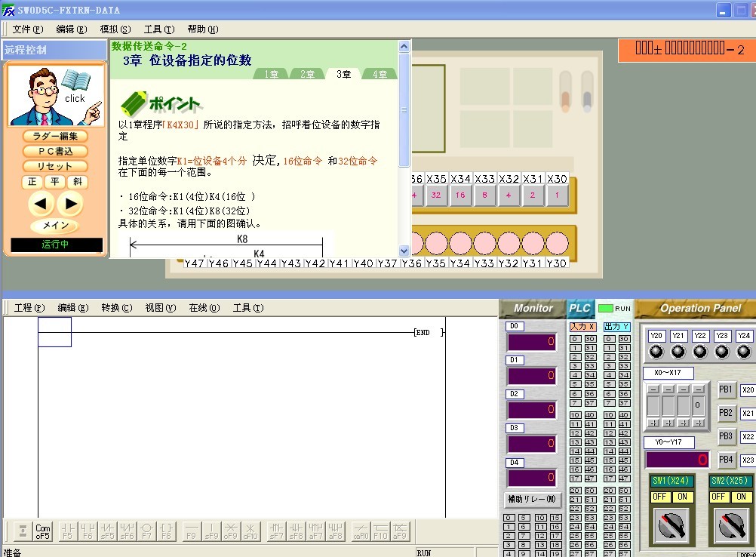Open the 文件(F) menu
The width and height of the screenshot is (756, 557).
click(27, 29)
